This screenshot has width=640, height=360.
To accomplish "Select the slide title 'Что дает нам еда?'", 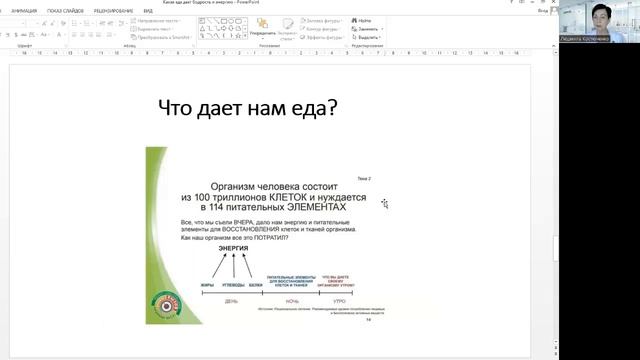I will click(x=248, y=108).
